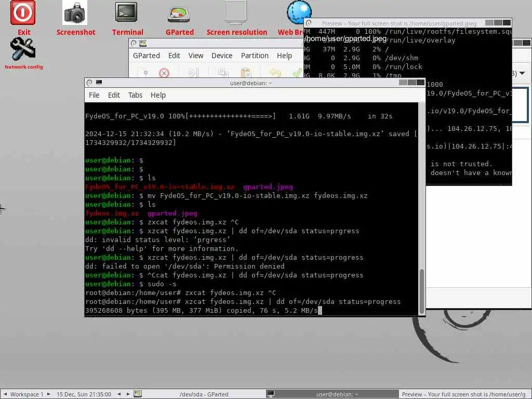
Task: Open the GParted Help menu
Action: point(284,55)
